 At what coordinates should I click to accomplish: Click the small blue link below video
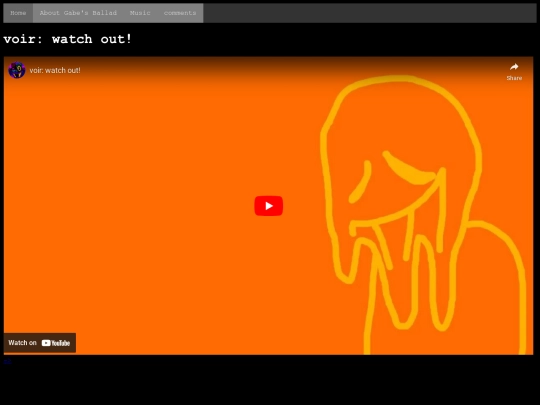7,362
